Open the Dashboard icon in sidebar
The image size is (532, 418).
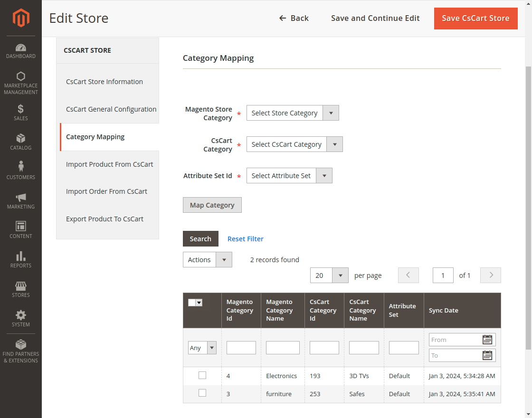coord(21,47)
